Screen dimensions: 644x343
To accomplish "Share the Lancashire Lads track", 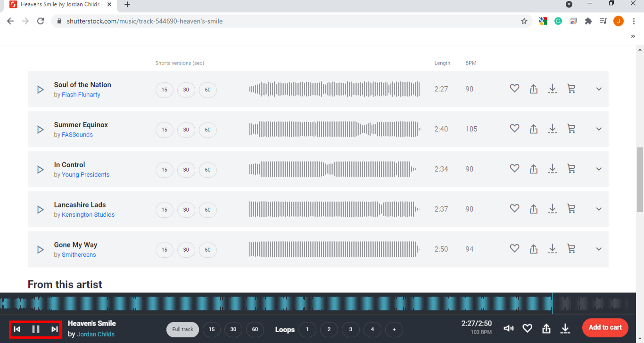I will (534, 209).
